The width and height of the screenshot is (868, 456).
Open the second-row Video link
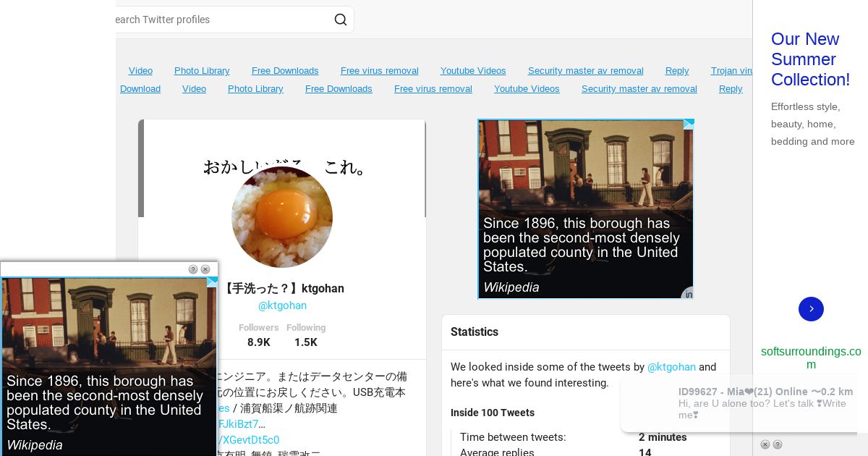[194, 89]
